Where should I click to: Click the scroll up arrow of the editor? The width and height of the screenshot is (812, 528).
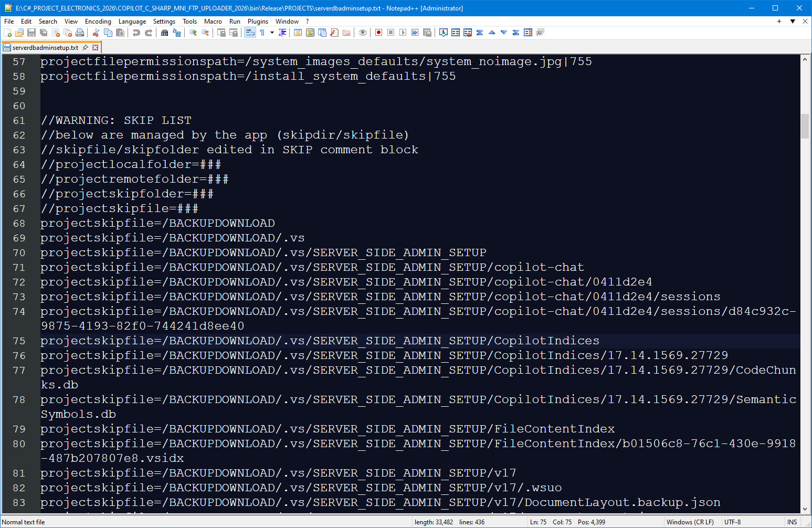point(805,59)
